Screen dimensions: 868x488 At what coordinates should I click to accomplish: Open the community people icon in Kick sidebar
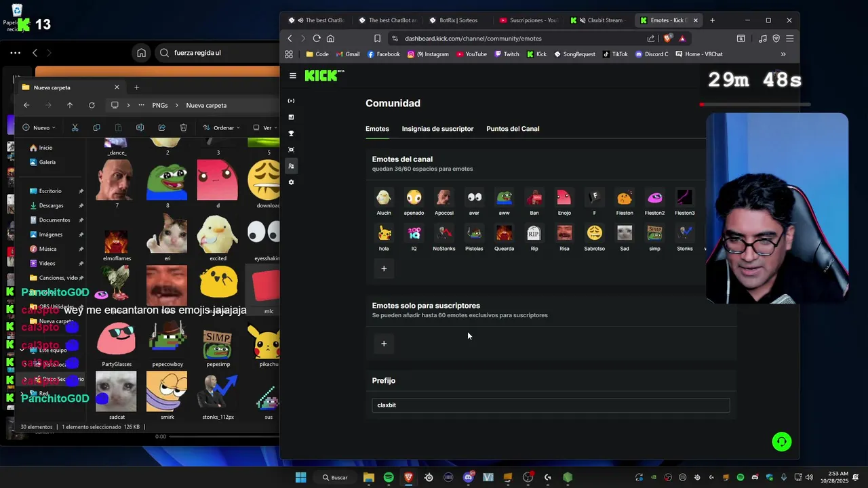(x=291, y=166)
